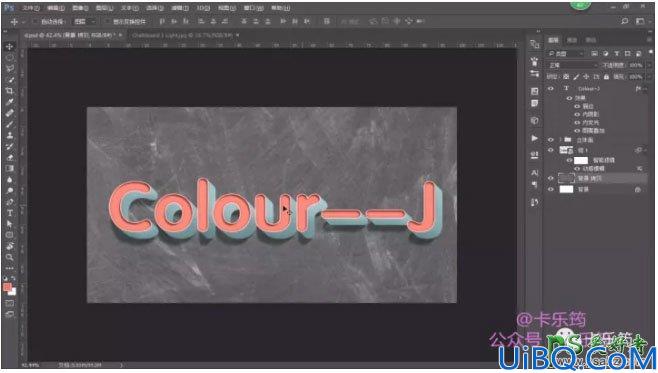
Task: Open the Character panel icon
Action: [534, 173]
